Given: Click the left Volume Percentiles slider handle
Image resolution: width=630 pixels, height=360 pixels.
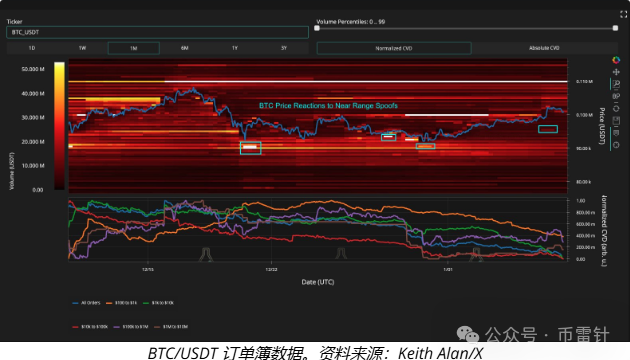Looking at the screenshot, I should (317, 28).
